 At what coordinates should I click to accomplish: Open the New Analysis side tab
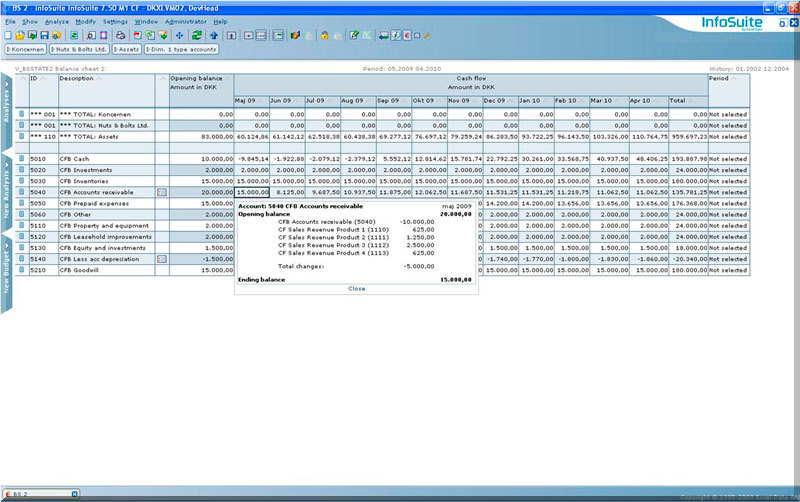6,191
